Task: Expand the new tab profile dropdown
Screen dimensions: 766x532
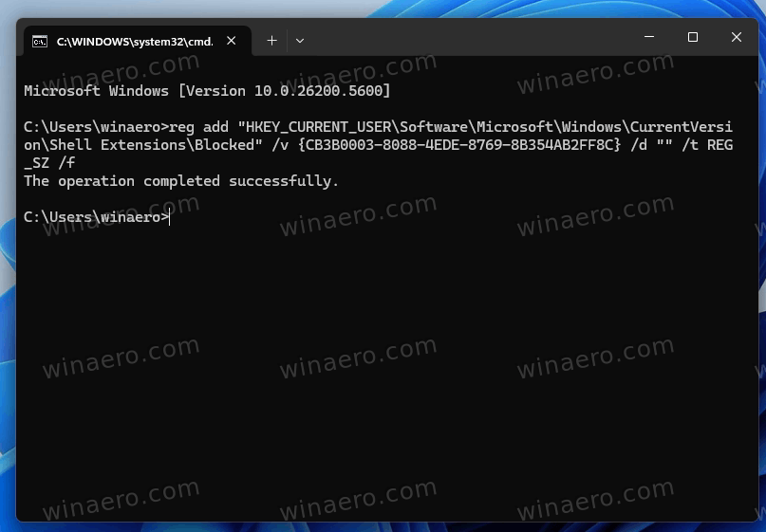Action: (300, 41)
